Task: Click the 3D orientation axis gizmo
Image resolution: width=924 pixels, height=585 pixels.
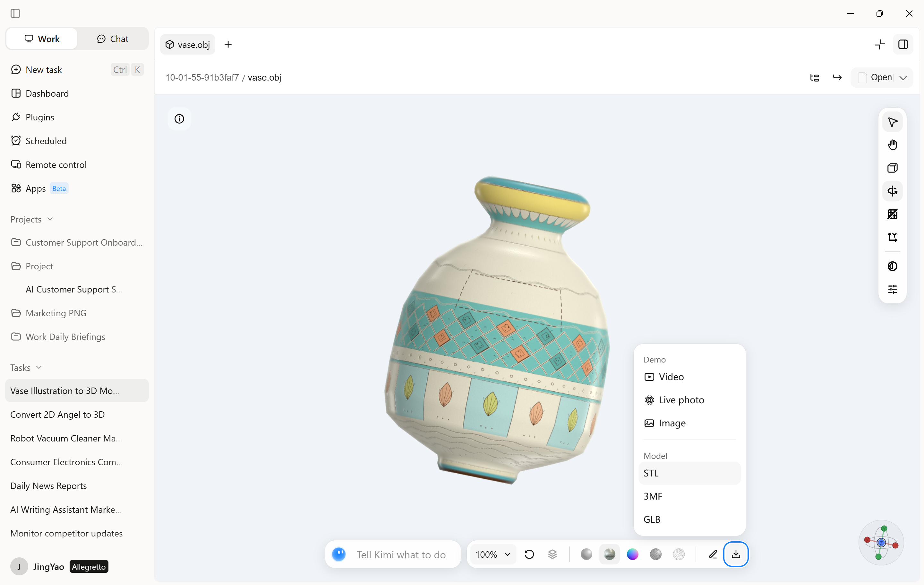Action: (x=881, y=542)
